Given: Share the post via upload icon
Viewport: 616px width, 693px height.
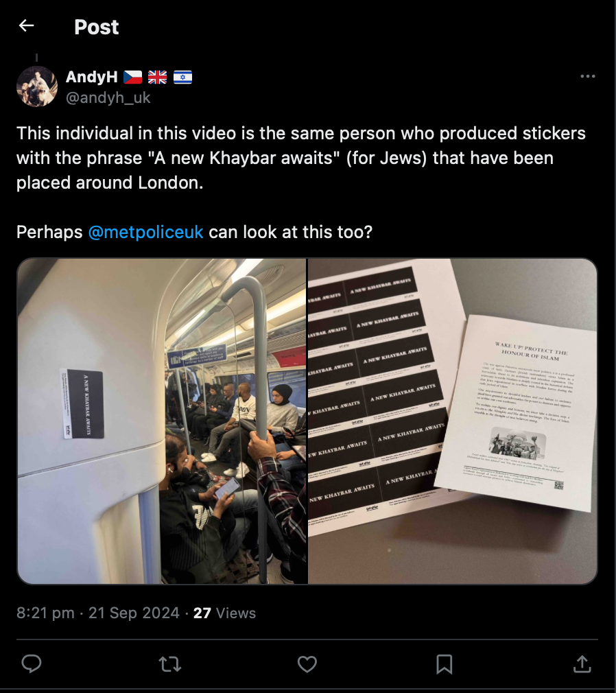Looking at the screenshot, I should click(582, 663).
